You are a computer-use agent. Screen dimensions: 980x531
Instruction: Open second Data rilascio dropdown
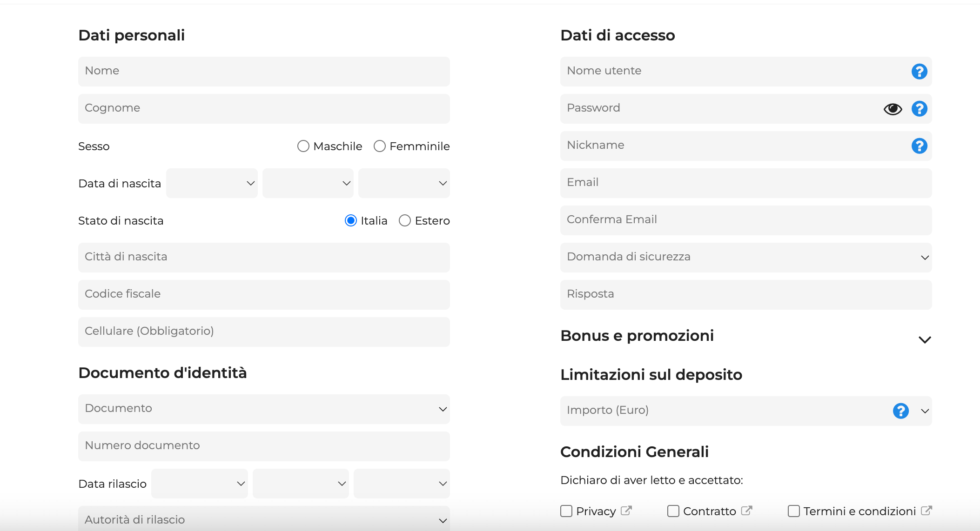[x=301, y=484]
